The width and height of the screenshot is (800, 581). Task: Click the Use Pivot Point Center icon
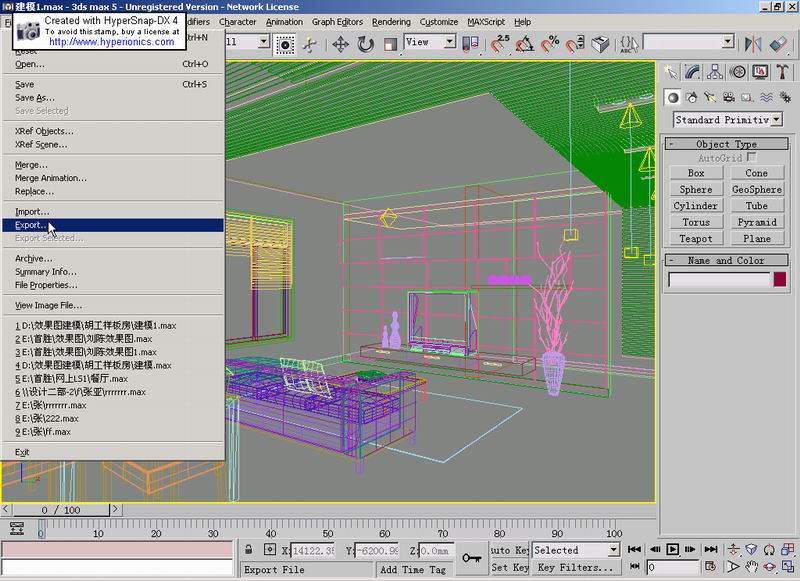coord(470,44)
